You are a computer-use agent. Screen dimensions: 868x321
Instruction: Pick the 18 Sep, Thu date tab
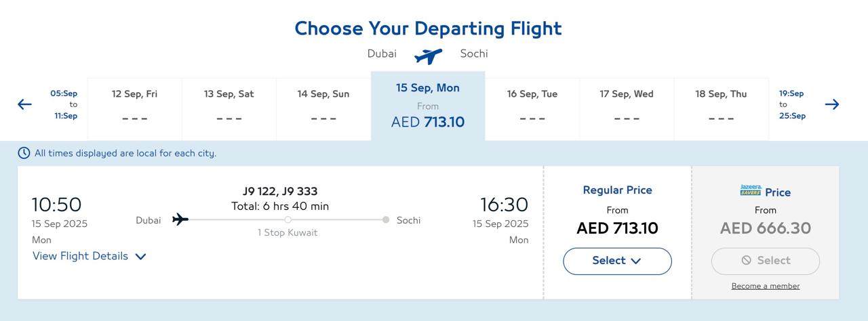(721, 108)
